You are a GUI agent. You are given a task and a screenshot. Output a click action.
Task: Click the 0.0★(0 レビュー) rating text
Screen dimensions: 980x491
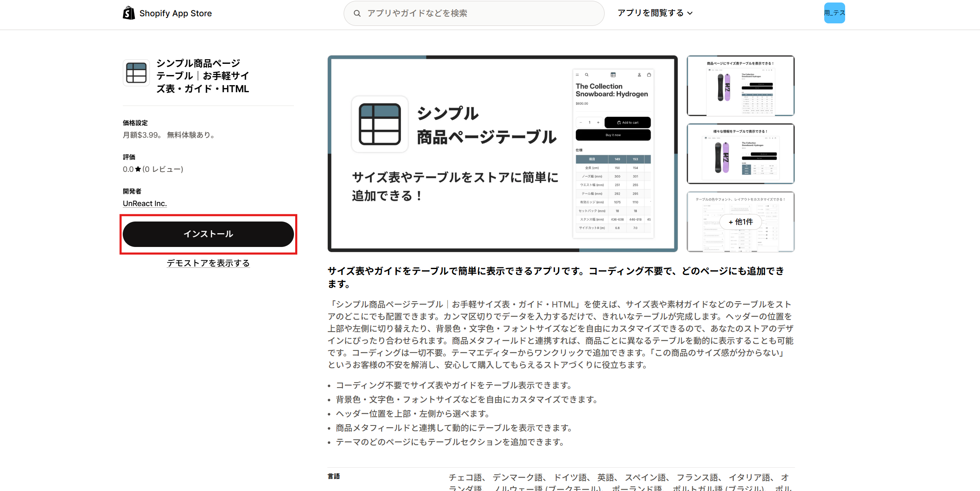[x=153, y=169]
